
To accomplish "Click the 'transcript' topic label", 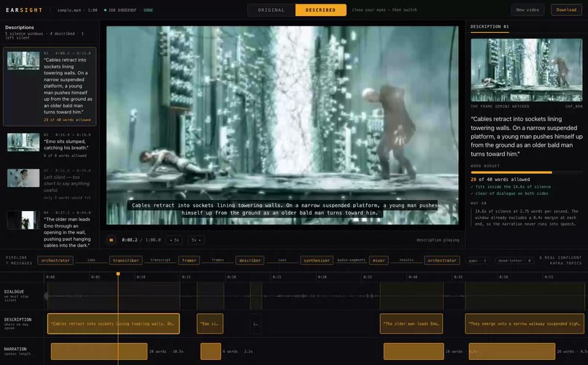I will 160,260.
